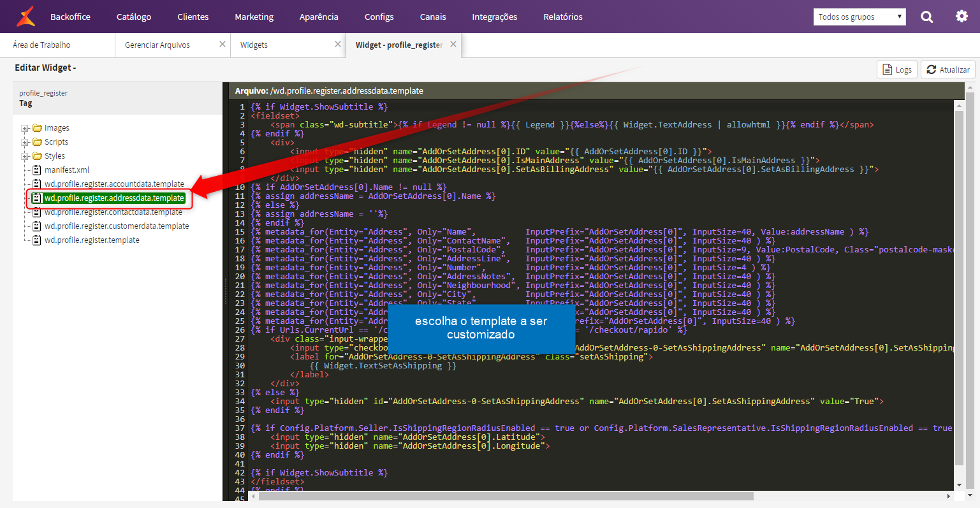Click the customerdata template file icon
This screenshot has height=508, width=980.
pyautogui.click(x=37, y=226)
